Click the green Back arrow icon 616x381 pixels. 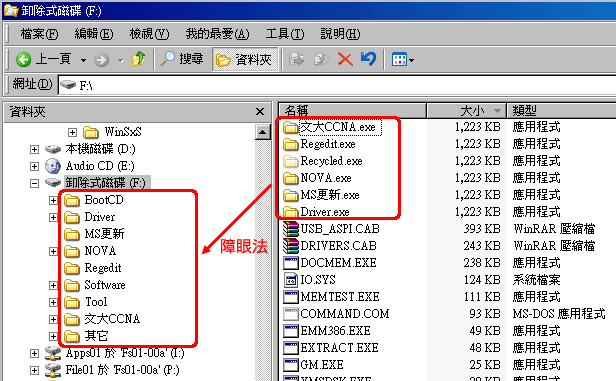click(x=23, y=60)
